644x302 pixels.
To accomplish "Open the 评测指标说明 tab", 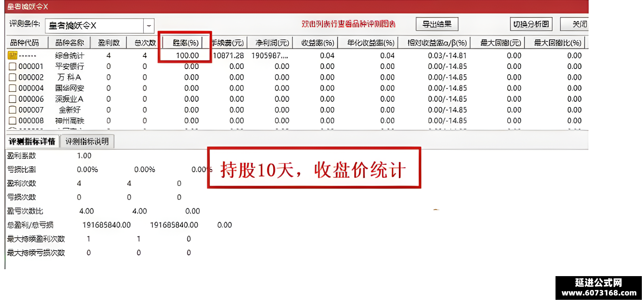I will tap(87, 142).
